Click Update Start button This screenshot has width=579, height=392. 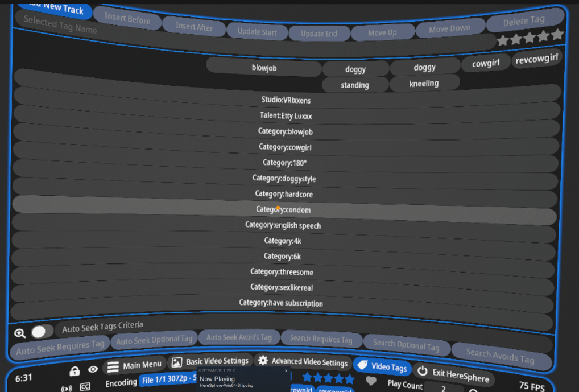pos(257,32)
